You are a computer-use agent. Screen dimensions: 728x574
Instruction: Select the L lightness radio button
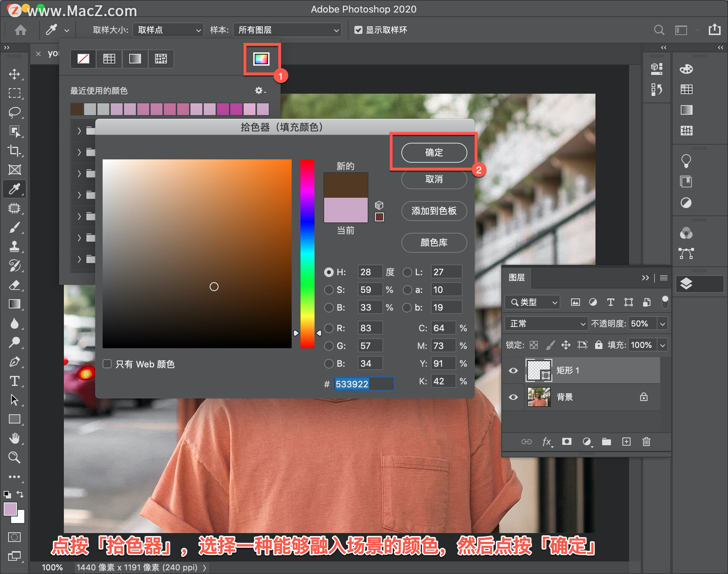(x=407, y=272)
